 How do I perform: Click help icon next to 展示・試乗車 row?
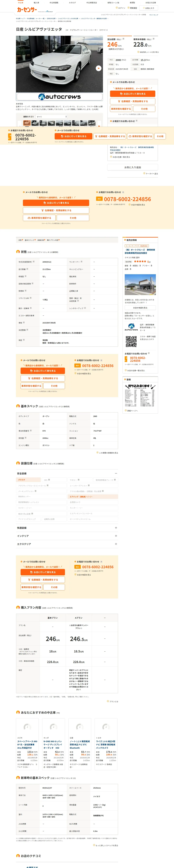tap(31, 308)
